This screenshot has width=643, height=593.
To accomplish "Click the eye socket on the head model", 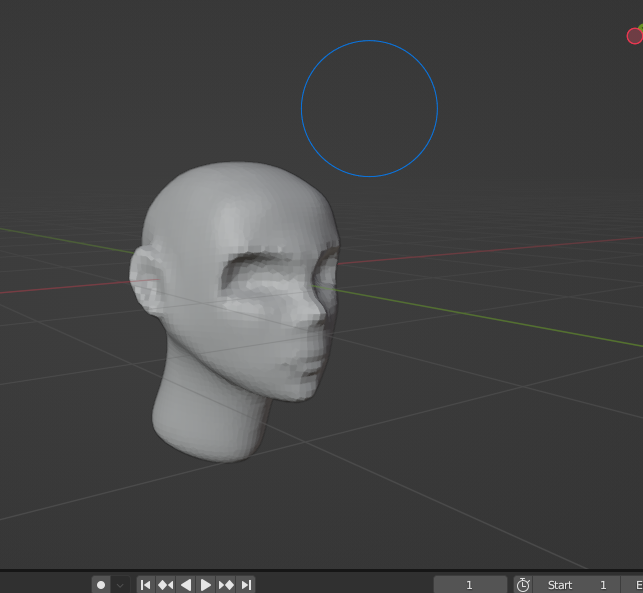I will (x=255, y=270).
